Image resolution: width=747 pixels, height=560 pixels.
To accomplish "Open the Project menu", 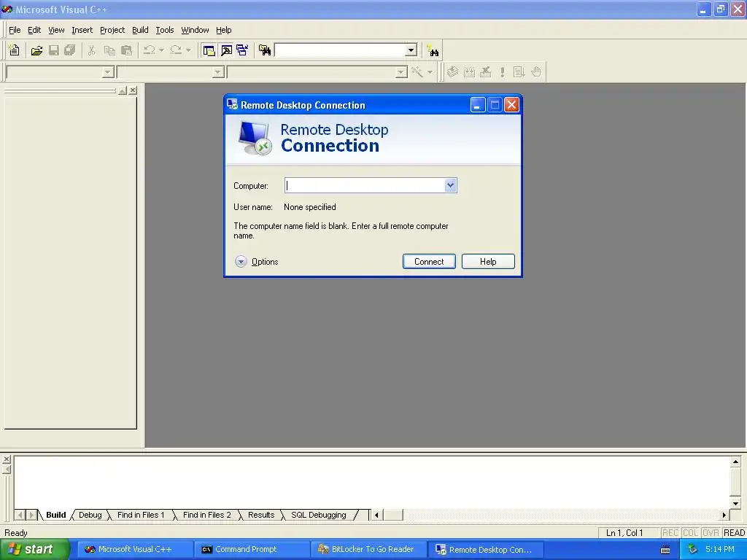I will tap(112, 30).
